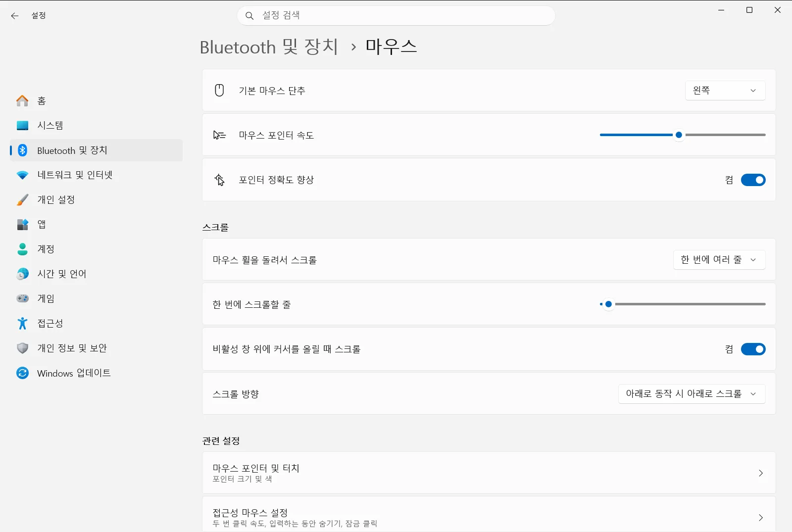Toggle 비활성 창 위에 커서를 올릴 때 스크롤

click(x=753, y=349)
